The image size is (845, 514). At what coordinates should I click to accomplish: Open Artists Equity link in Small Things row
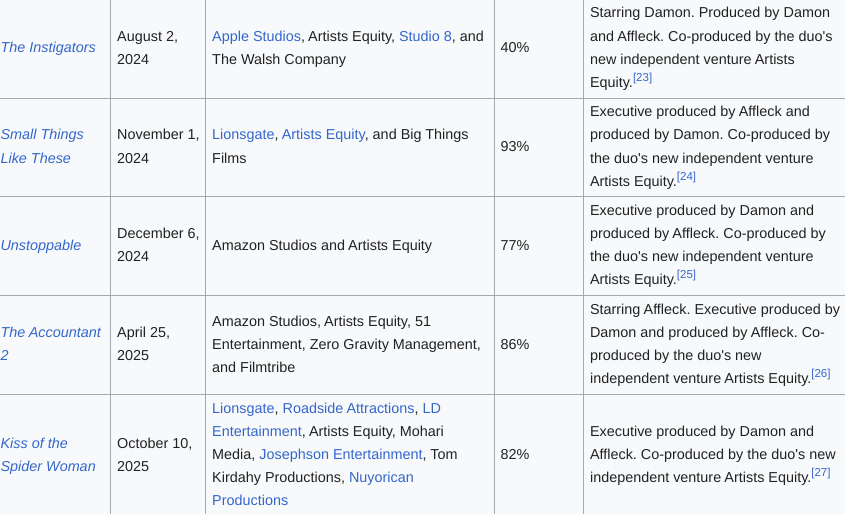(x=323, y=134)
